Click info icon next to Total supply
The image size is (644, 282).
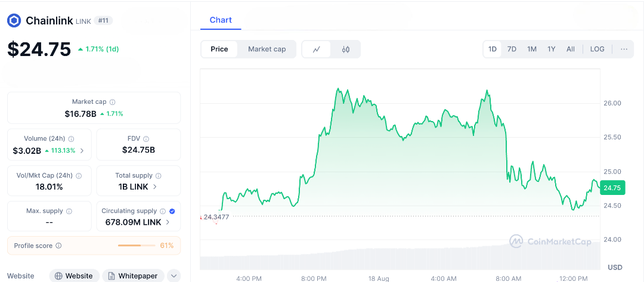click(159, 176)
